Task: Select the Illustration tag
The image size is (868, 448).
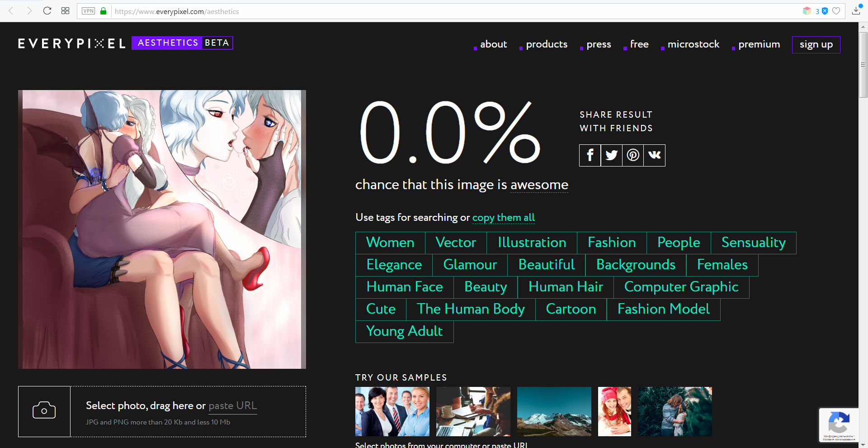Action: pyautogui.click(x=532, y=243)
